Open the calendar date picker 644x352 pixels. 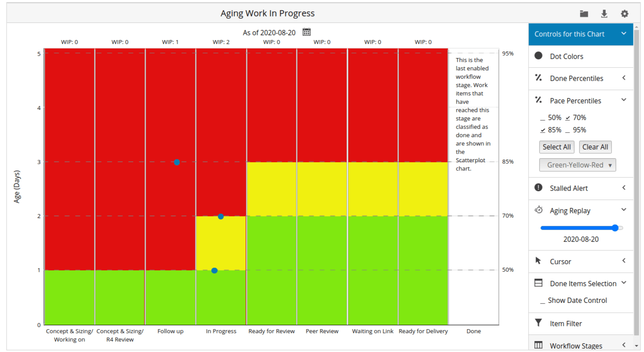[306, 32]
